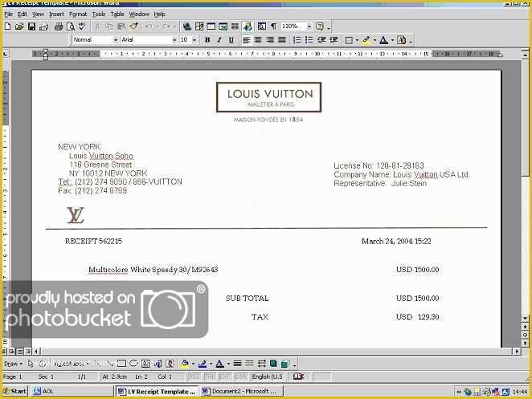Click the Shadow icon

pos(273,364)
